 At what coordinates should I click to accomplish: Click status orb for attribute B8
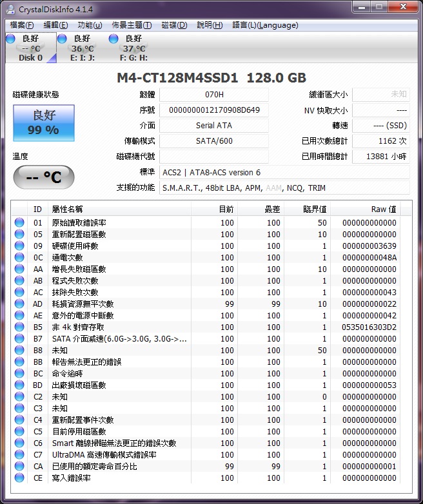[19, 350]
